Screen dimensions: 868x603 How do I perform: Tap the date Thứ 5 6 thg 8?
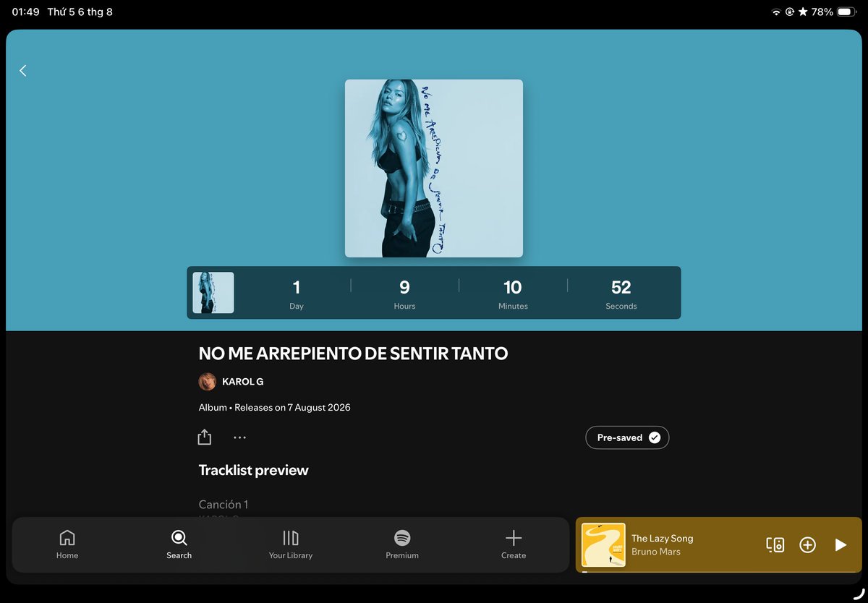click(80, 12)
